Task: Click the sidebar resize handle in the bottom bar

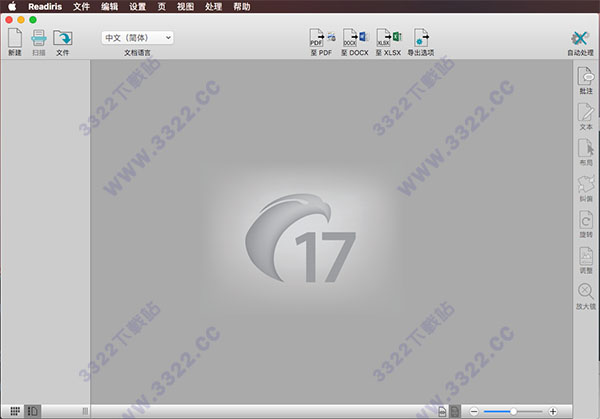Action: (85, 411)
